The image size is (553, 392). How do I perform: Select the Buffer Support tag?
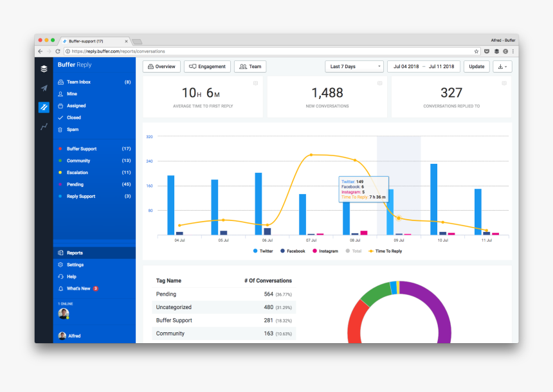click(x=94, y=148)
